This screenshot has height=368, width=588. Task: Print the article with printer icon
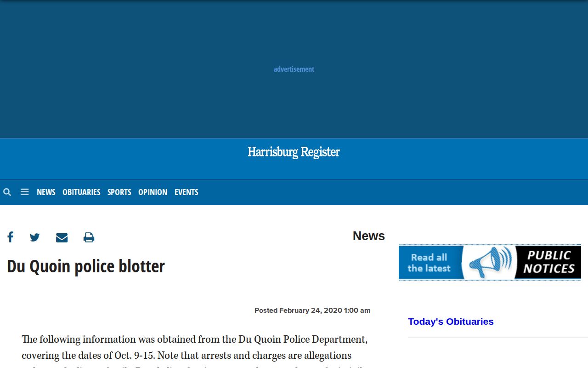point(89,237)
